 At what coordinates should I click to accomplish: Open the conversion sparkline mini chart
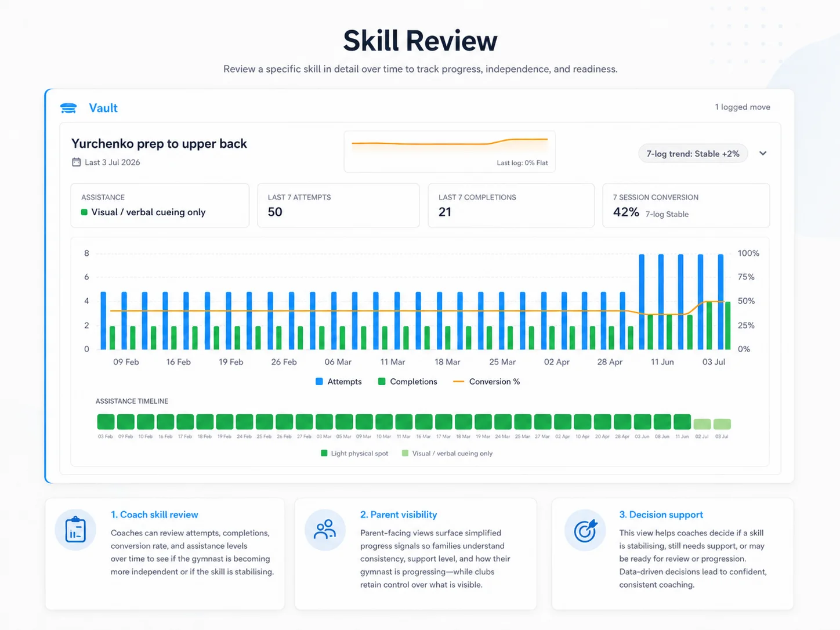point(450,152)
